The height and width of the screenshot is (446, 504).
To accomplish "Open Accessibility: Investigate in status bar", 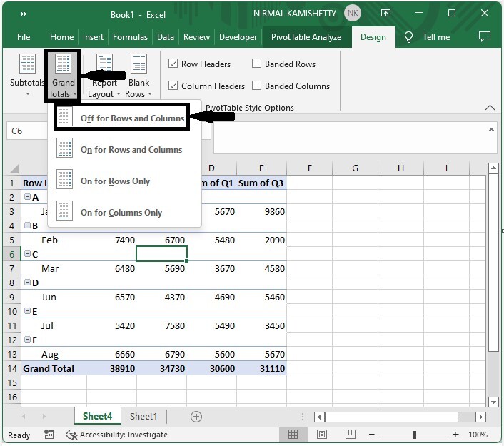I will tap(116, 435).
